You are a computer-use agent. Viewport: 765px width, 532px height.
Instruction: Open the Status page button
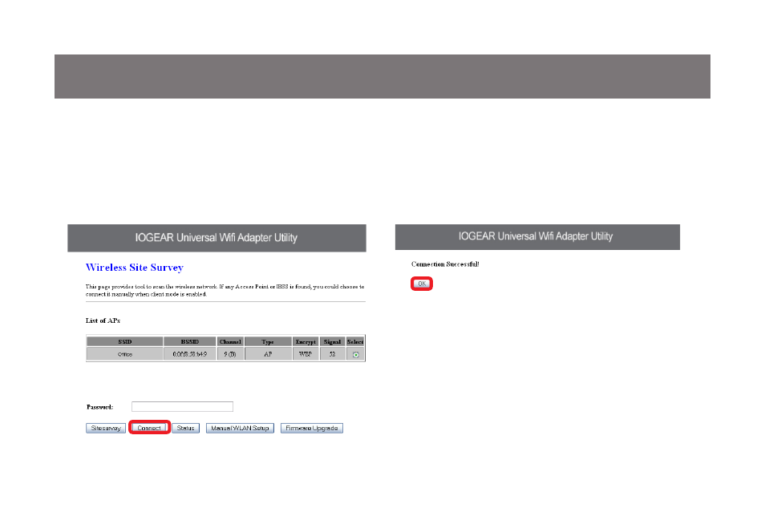point(185,428)
